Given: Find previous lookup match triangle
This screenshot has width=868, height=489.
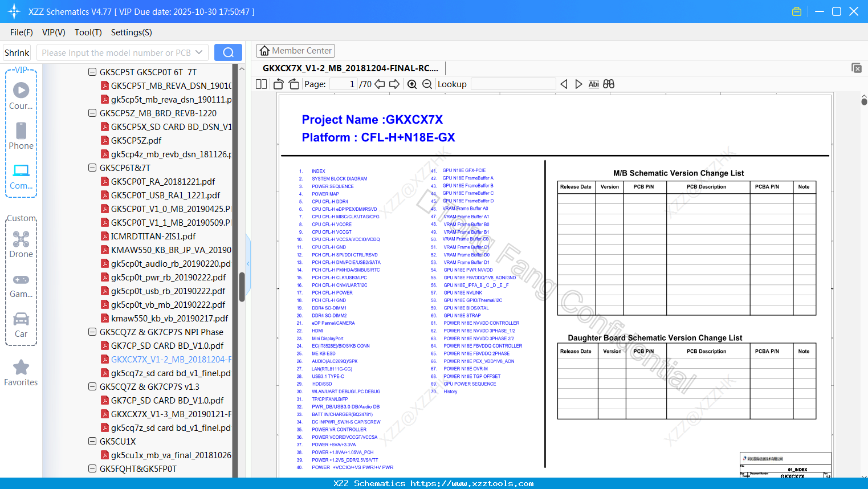Looking at the screenshot, I should click(x=564, y=84).
